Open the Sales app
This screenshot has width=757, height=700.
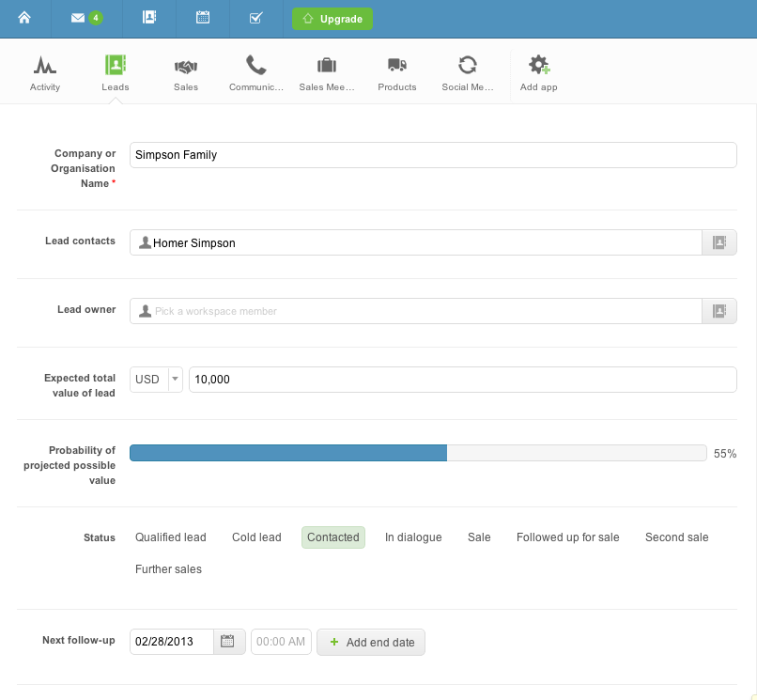[x=186, y=73]
